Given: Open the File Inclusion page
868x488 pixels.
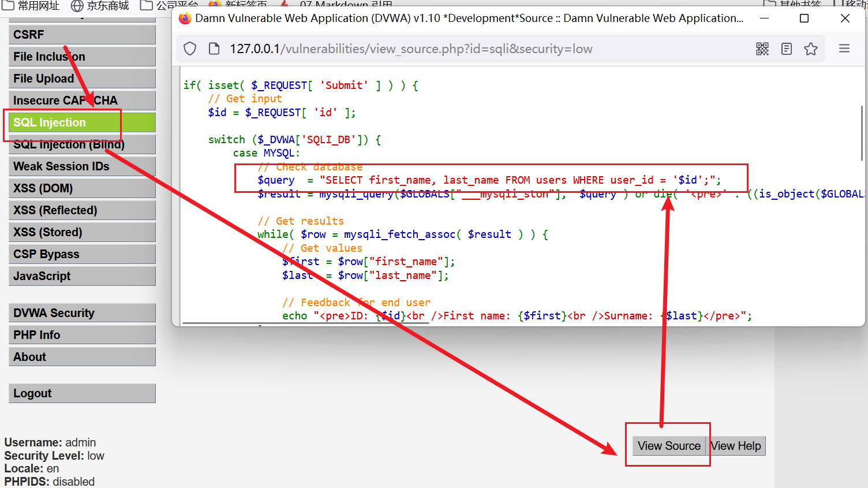Looking at the screenshot, I should pos(82,57).
